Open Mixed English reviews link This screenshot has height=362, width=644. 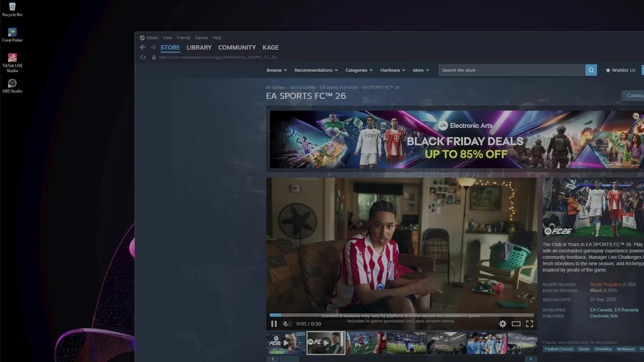(x=596, y=291)
